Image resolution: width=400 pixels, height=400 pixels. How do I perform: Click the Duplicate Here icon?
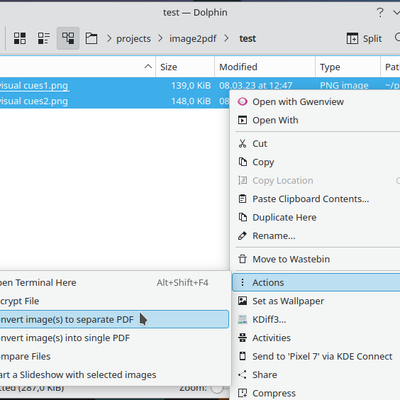click(x=242, y=217)
